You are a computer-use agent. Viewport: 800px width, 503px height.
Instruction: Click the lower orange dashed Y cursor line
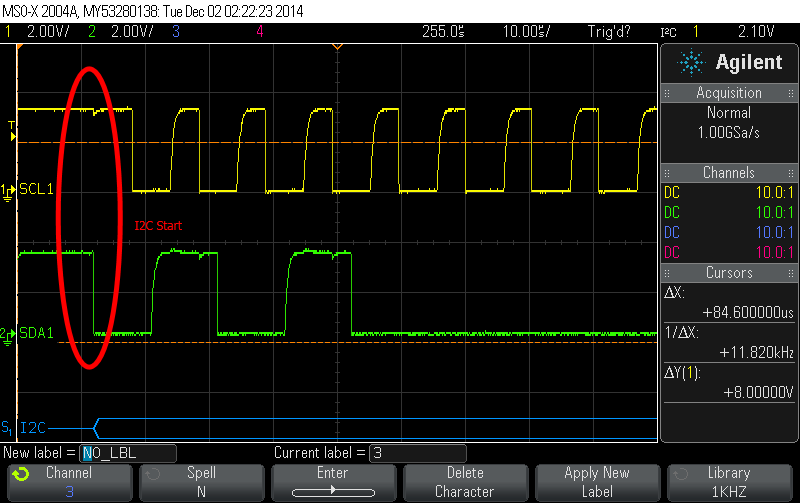(x=357, y=342)
